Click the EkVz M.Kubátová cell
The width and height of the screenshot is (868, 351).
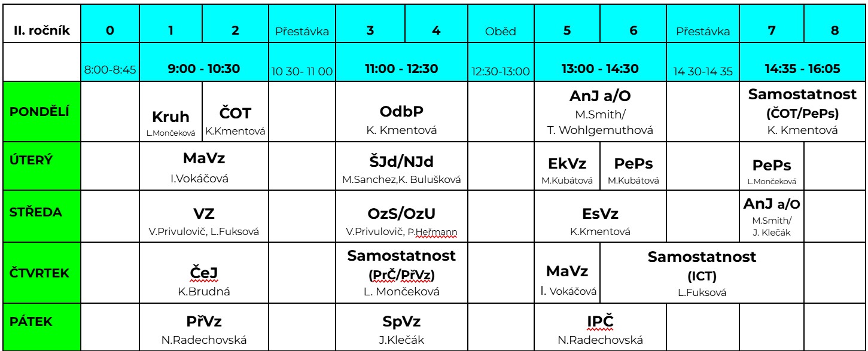pyautogui.click(x=567, y=165)
